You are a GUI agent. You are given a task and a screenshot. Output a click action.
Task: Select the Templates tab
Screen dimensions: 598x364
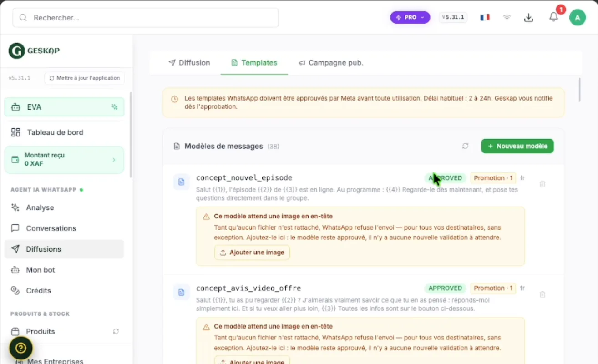pos(254,63)
